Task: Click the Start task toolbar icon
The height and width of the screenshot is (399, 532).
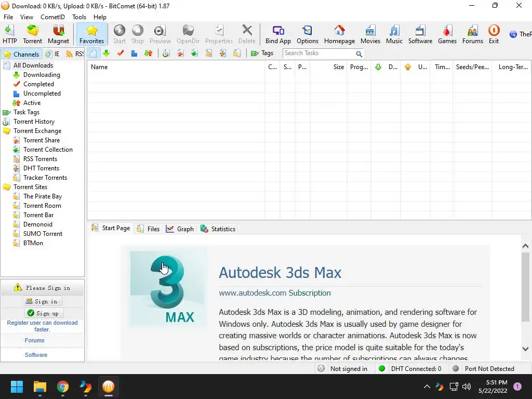Action: pos(119,34)
